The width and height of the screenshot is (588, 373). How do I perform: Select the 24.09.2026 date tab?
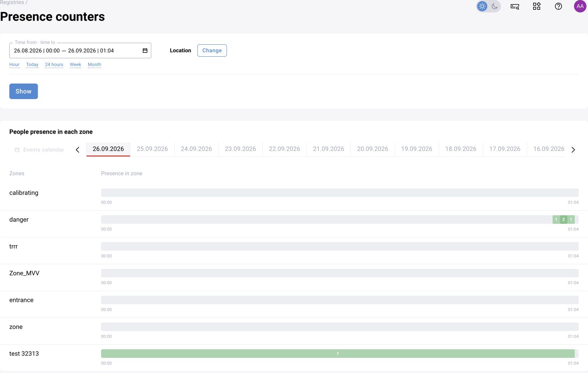196,149
